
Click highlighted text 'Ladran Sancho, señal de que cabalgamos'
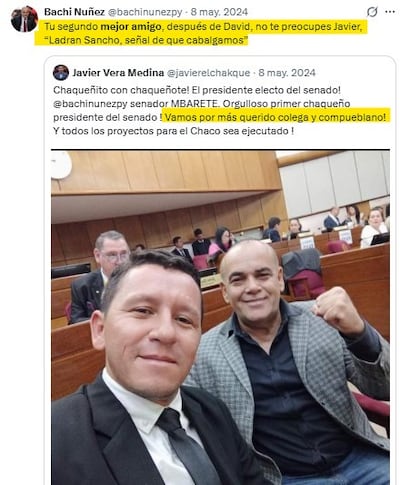(x=141, y=40)
